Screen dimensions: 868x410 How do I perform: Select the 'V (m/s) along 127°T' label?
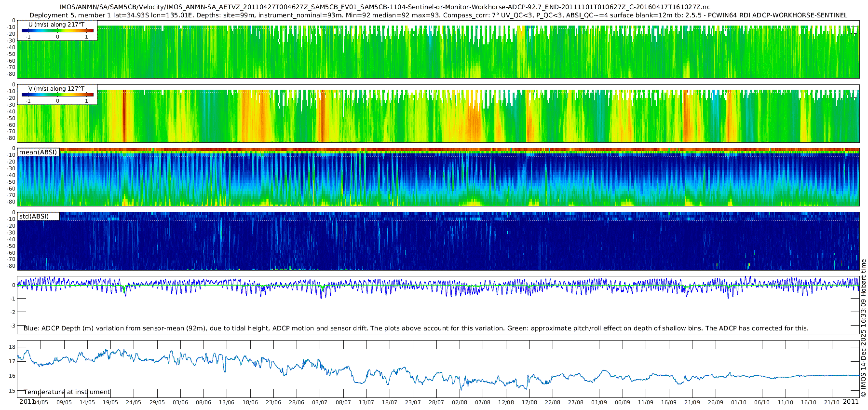tap(56, 88)
